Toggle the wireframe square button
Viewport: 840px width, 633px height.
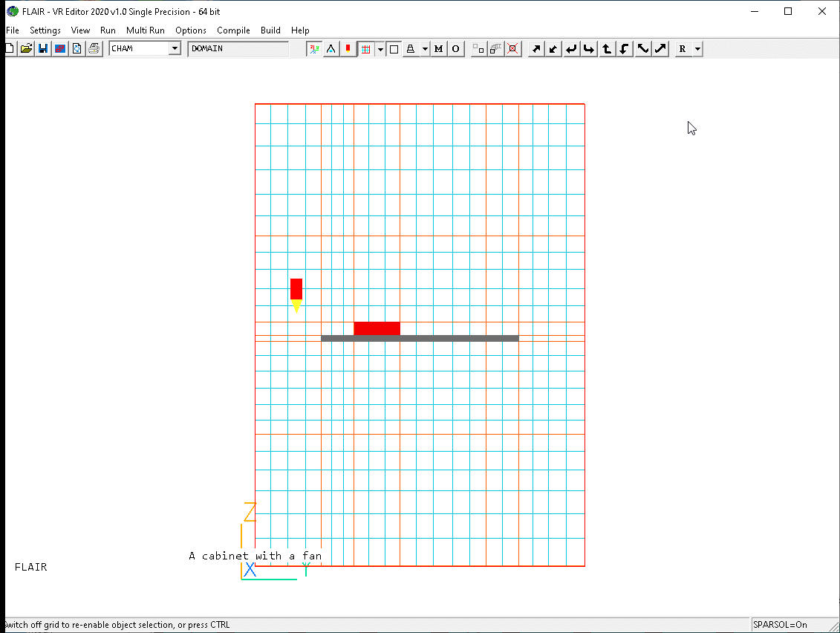(394, 49)
